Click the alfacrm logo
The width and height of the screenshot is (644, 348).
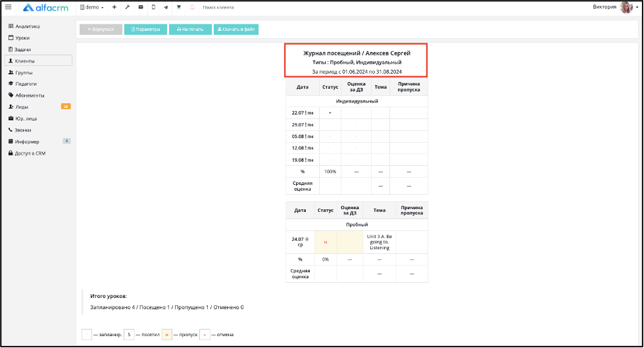coord(45,7)
